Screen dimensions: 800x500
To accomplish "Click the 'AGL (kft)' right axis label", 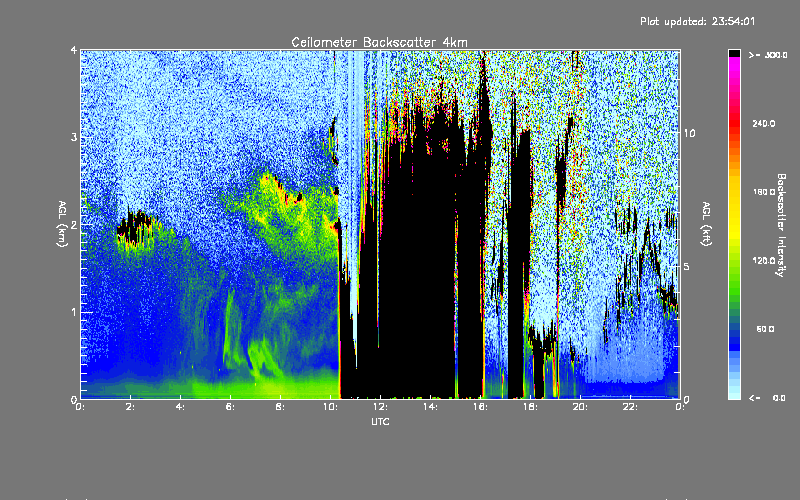I will click(x=706, y=224).
